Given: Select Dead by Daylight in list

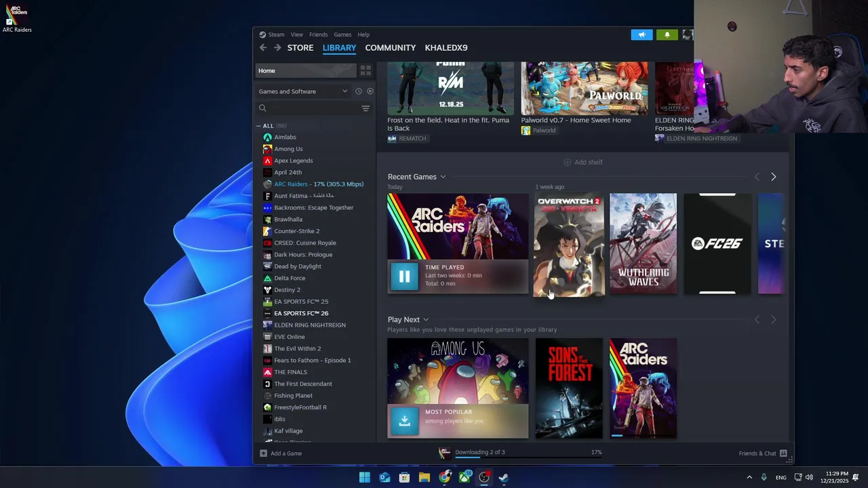Looking at the screenshot, I should (297, 266).
